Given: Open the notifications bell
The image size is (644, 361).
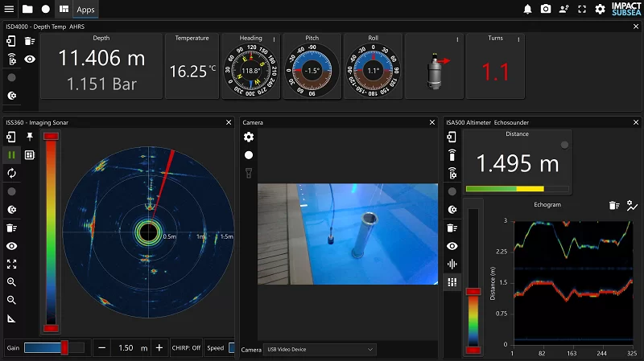Looking at the screenshot, I should 528,9.
